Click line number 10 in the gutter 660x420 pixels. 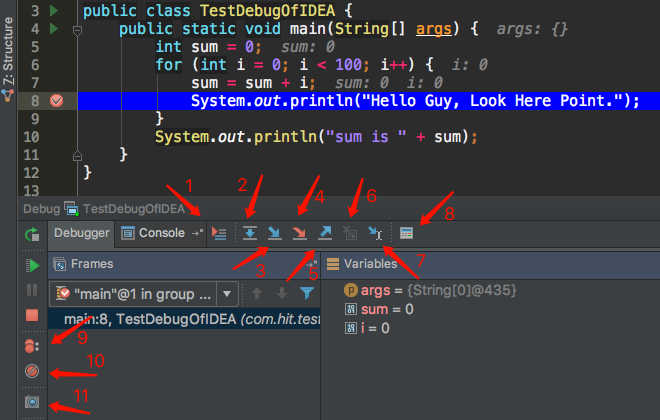(x=31, y=137)
